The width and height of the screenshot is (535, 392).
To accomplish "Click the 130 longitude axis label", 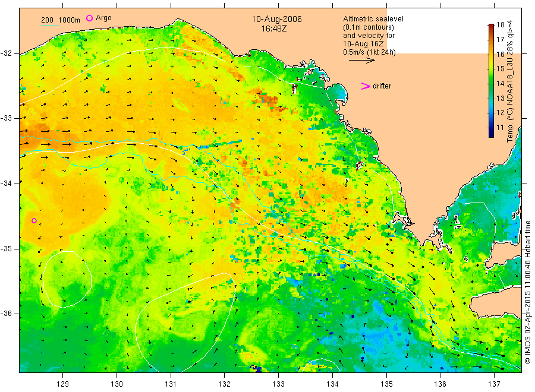I will point(117,384).
